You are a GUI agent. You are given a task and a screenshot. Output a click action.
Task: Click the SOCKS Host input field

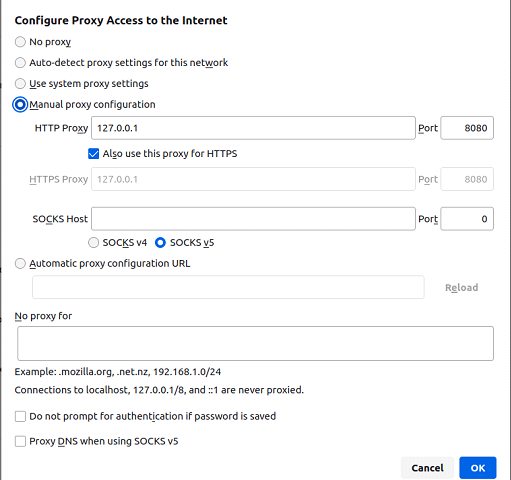pos(253,219)
